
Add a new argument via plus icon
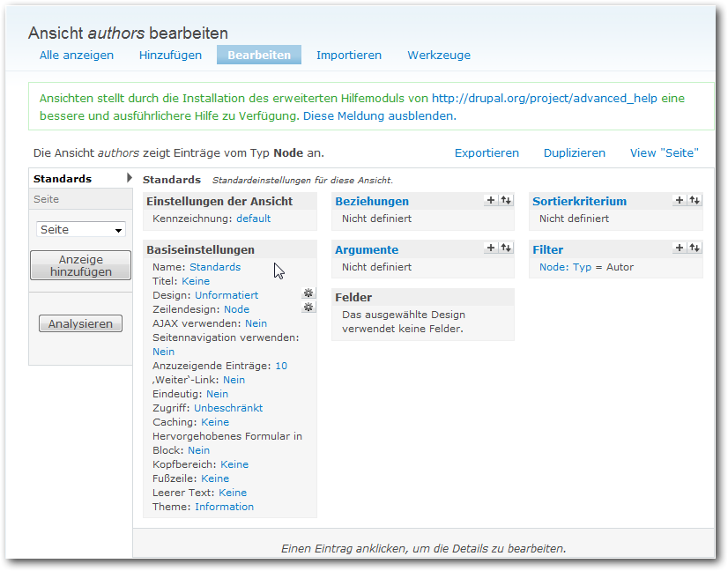(x=491, y=248)
